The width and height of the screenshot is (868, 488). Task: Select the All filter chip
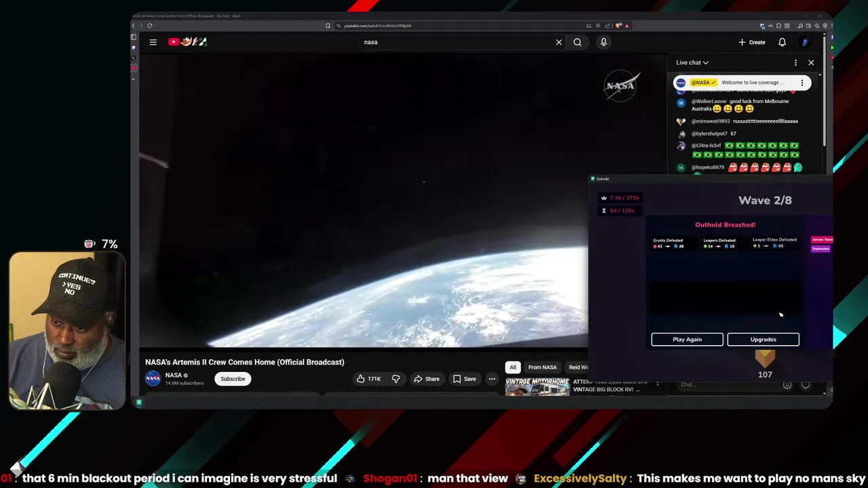[513, 367]
